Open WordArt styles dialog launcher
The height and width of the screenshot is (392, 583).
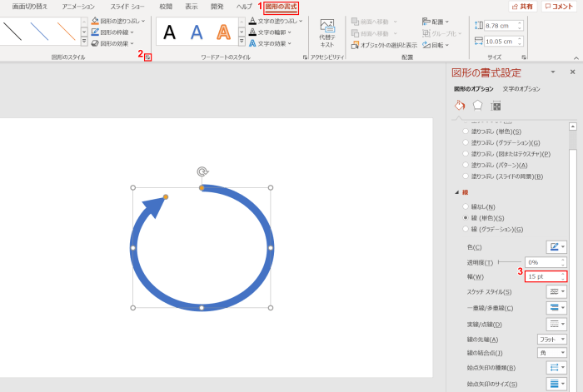coord(305,57)
